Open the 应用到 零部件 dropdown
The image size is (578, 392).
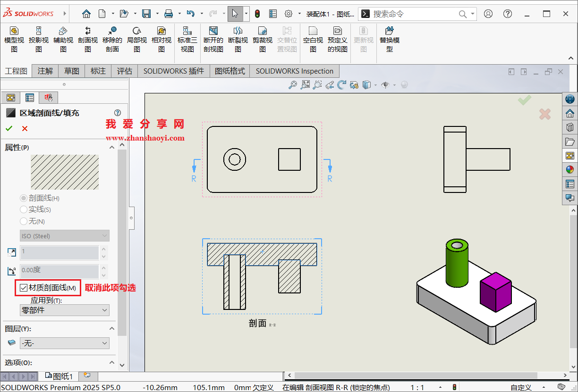(65, 310)
